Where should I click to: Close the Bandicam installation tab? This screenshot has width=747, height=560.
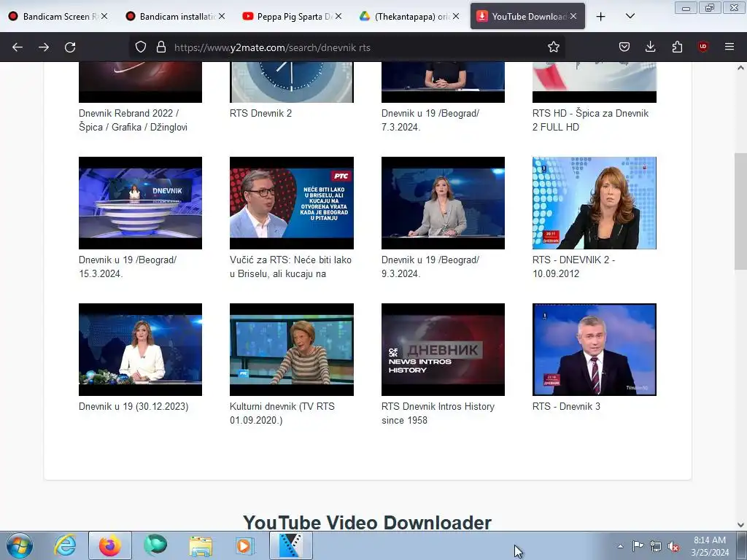click(222, 16)
